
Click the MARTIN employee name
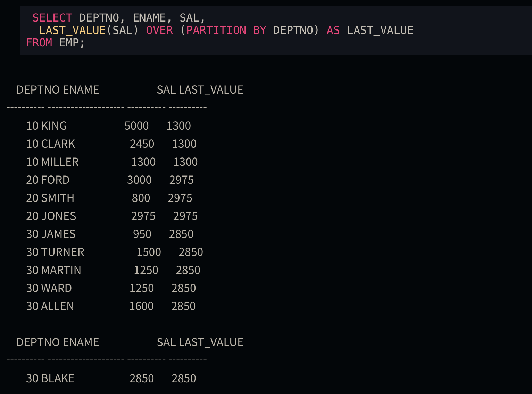click(x=61, y=270)
